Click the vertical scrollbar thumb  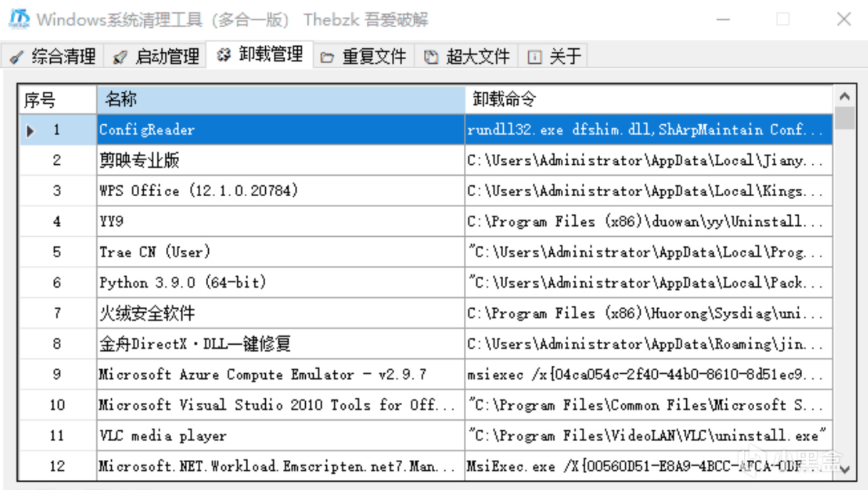(x=844, y=118)
